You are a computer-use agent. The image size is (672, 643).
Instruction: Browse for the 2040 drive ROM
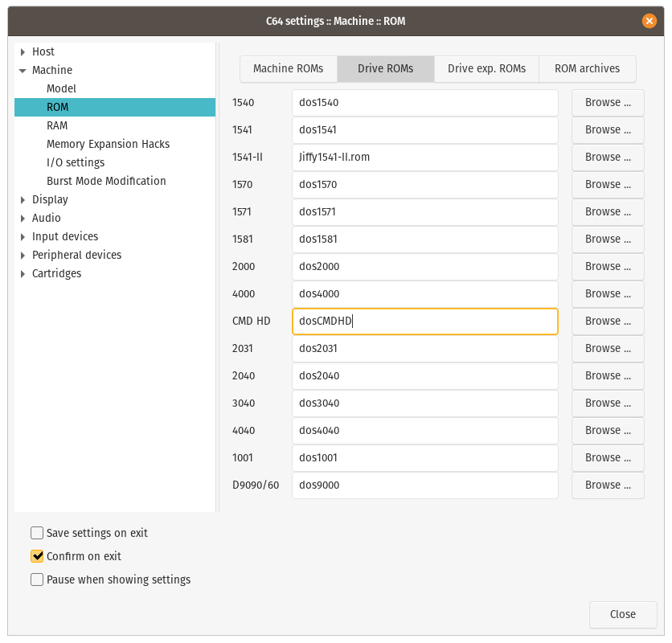click(608, 376)
